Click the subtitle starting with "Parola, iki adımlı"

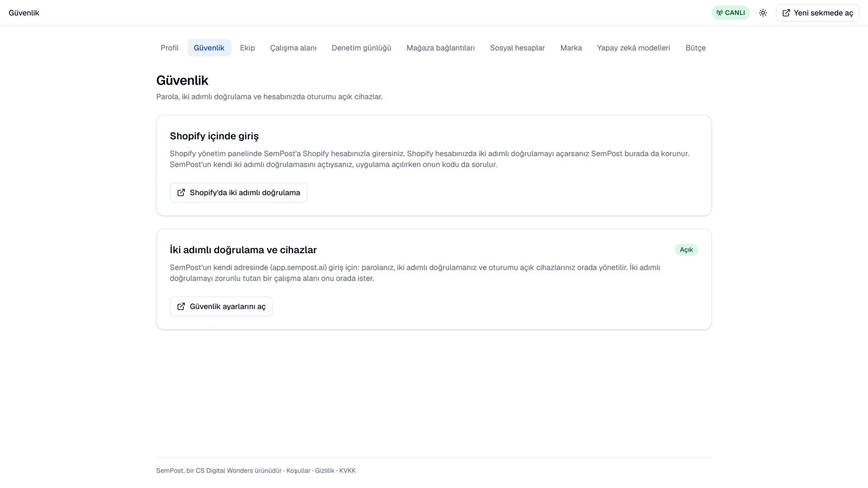click(270, 97)
